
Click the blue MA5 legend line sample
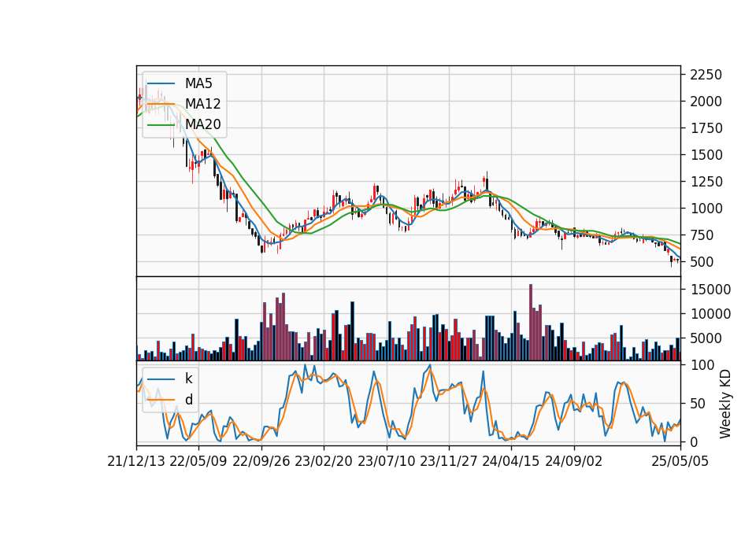pos(161,84)
